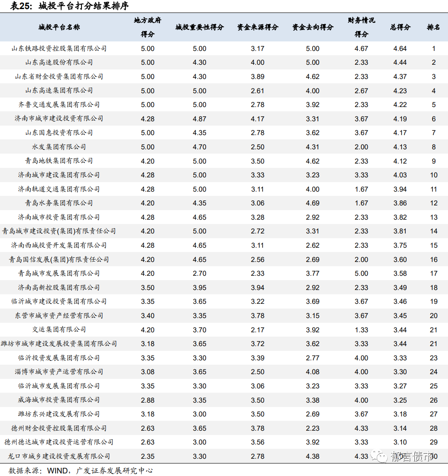The image size is (448, 476).
Task: Select company name 济南市城市建设投资有限公司
Action: (59, 119)
